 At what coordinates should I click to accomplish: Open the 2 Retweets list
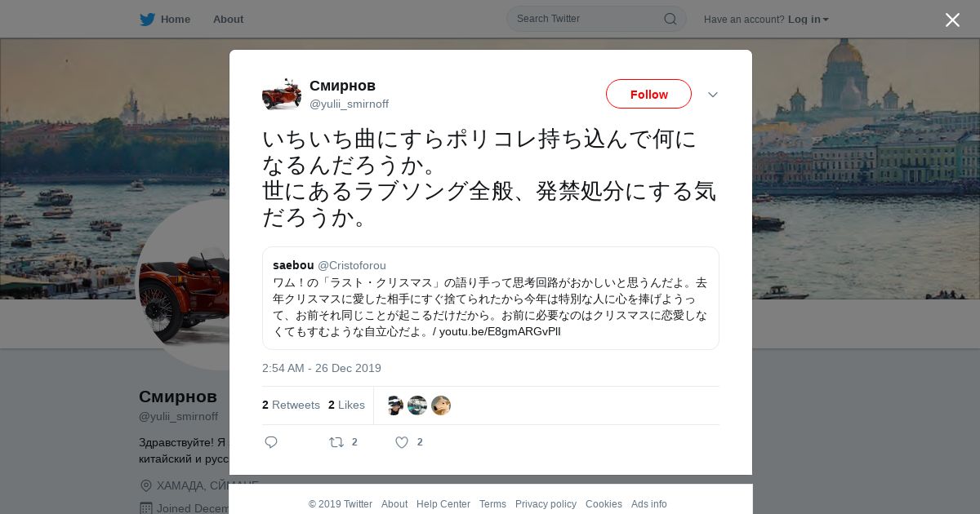click(x=291, y=405)
